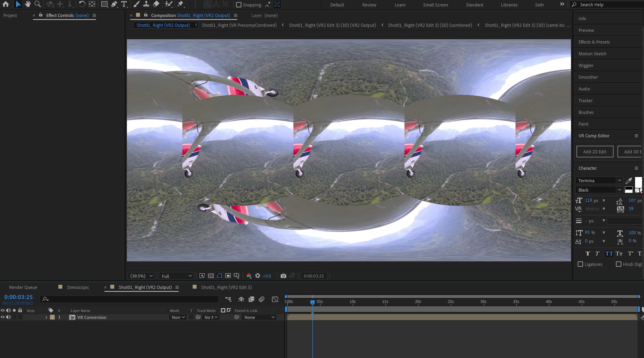Screen dimensions: 644x358
Task: Expand the VR Conversion layer properties
Action: click(46, 317)
